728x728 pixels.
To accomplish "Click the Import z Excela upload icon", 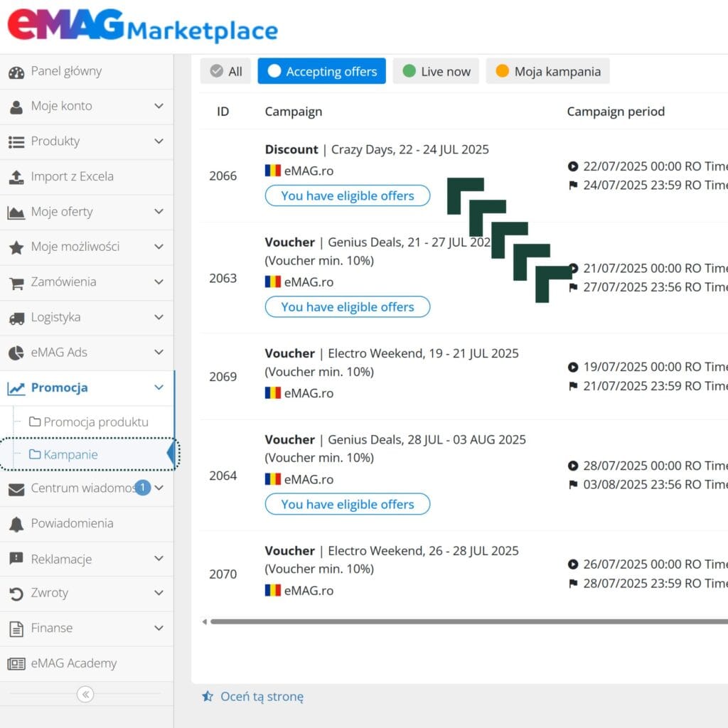I will click(16, 177).
